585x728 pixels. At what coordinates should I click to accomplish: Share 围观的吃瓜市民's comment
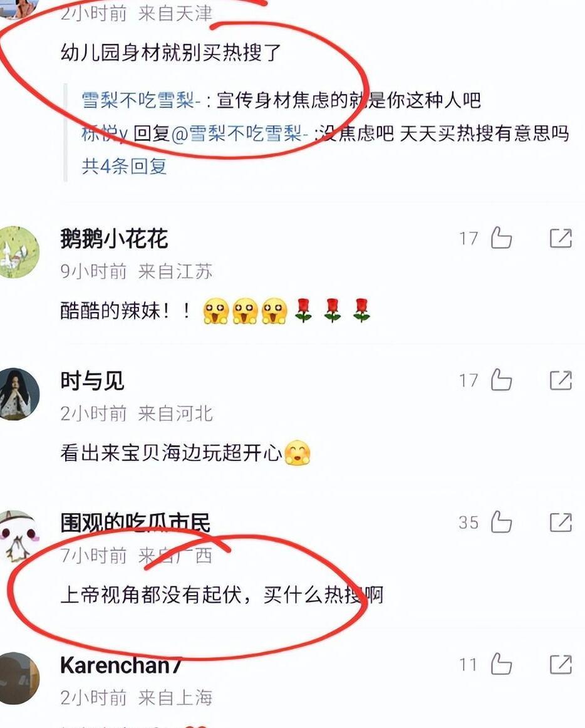pyautogui.click(x=561, y=523)
